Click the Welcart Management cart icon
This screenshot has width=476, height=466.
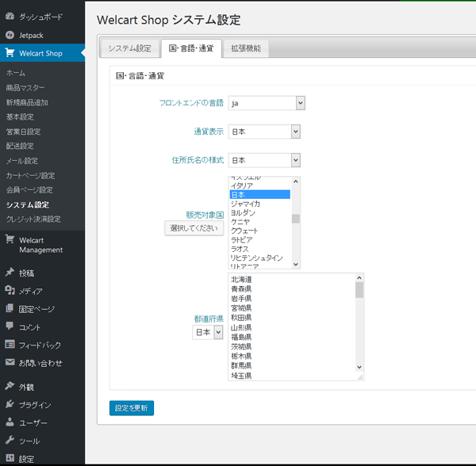tap(10, 239)
